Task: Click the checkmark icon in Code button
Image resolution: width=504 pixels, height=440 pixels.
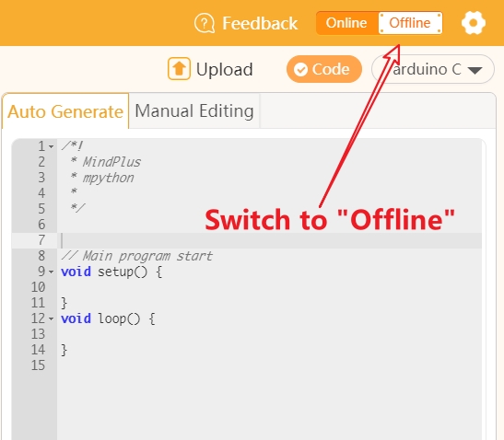Action: tap(301, 69)
